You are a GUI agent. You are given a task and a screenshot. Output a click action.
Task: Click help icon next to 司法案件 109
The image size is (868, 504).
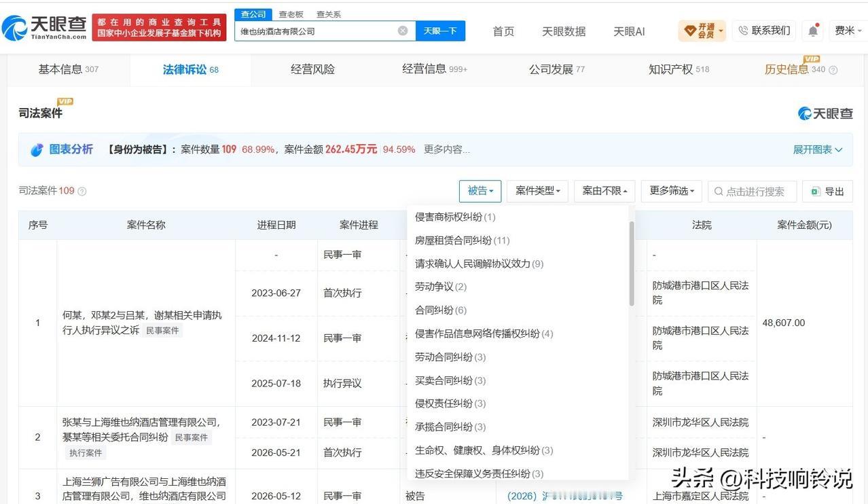click(82, 192)
